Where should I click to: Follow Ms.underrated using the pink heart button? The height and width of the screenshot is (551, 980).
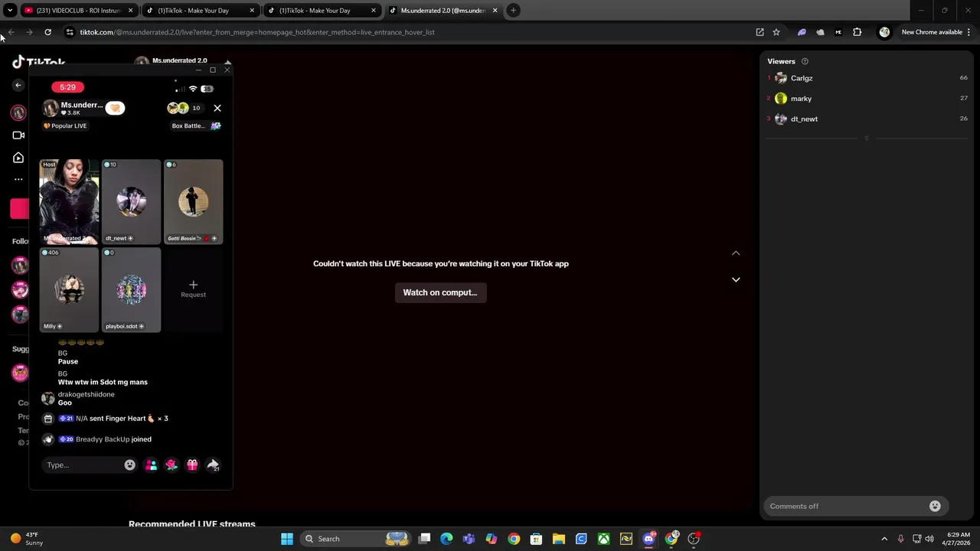click(x=115, y=108)
